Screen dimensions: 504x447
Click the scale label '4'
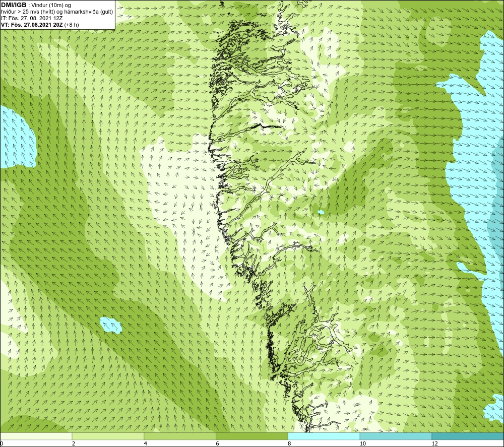click(x=146, y=443)
